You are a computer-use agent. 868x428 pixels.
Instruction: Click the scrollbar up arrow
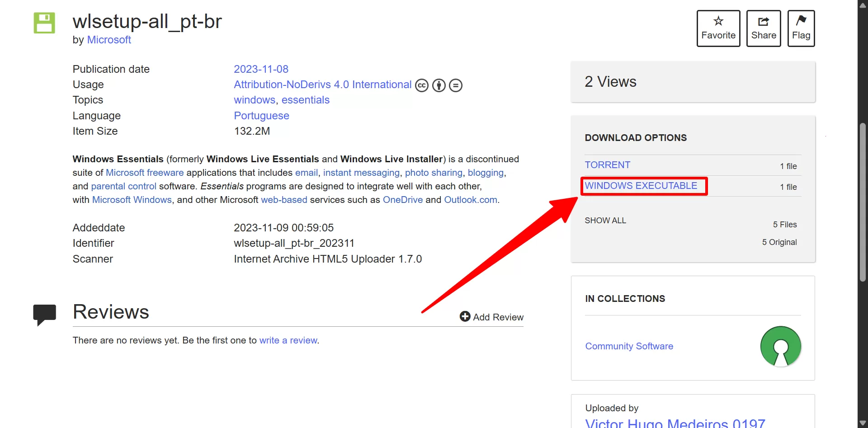[x=863, y=5]
